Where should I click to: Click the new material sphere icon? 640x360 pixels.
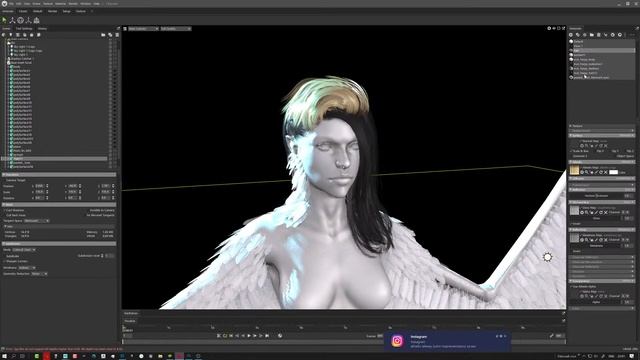571,35
